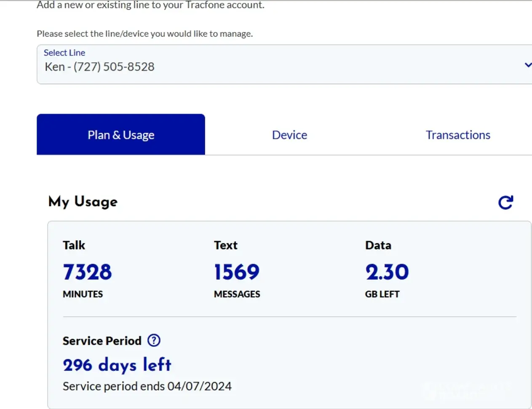Click the My Usage heading

point(83,202)
